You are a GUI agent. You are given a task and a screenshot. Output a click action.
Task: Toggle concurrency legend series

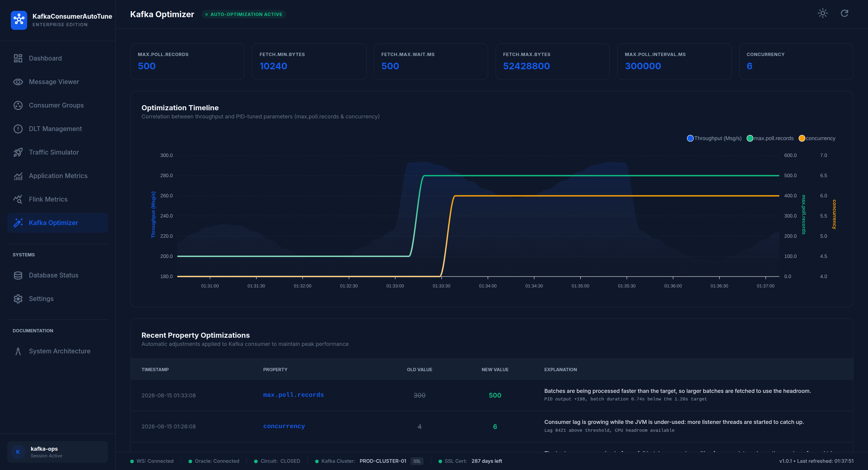(817, 138)
